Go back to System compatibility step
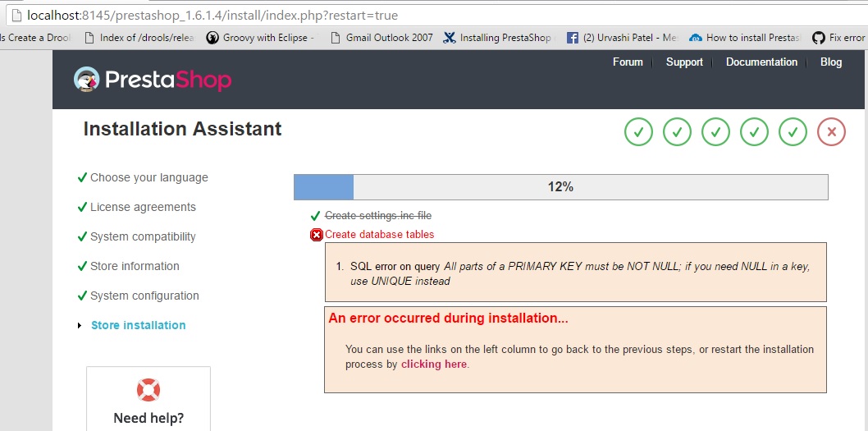Viewport: 868px width, 431px height. (x=143, y=236)
